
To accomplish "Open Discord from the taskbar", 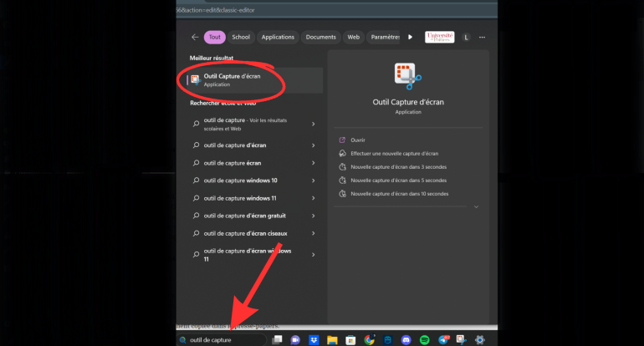I will [x=406, y=340].
